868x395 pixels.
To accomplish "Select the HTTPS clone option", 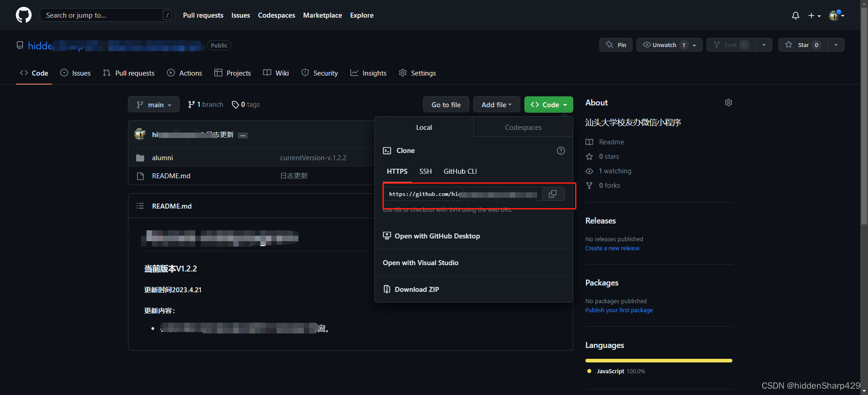I will pyautogui.click(x=397, y=171).
